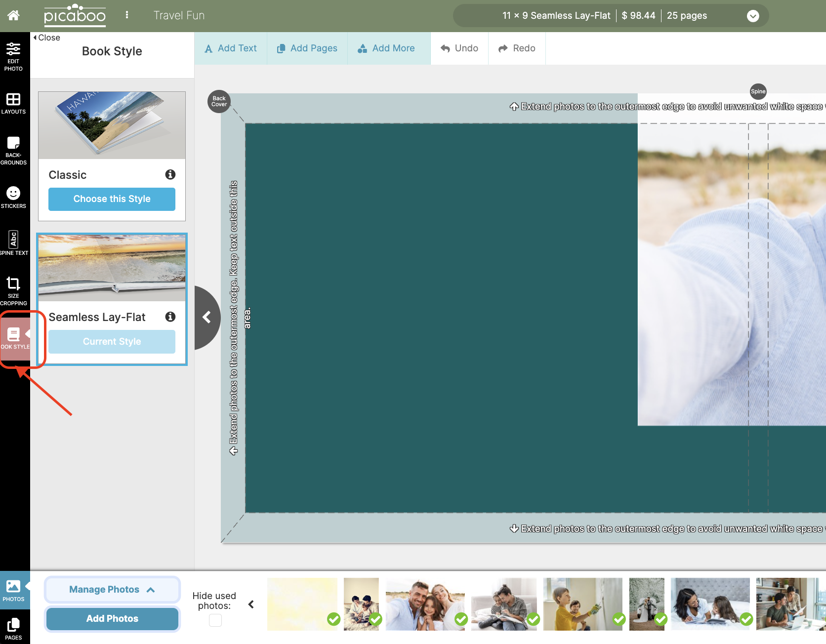This screenshot has height=644, width=826.
Task: Select the teal back cover background
Action: click(441, 318)
